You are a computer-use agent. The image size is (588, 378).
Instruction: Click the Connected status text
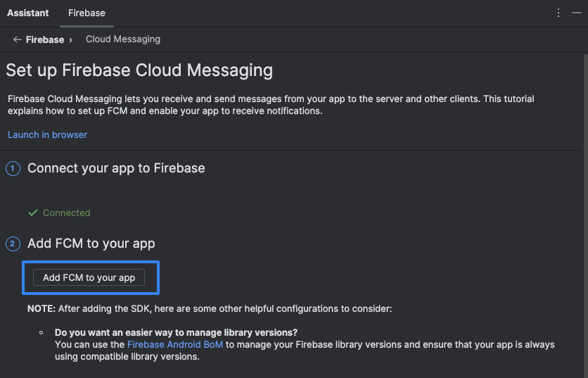[66, 213]
